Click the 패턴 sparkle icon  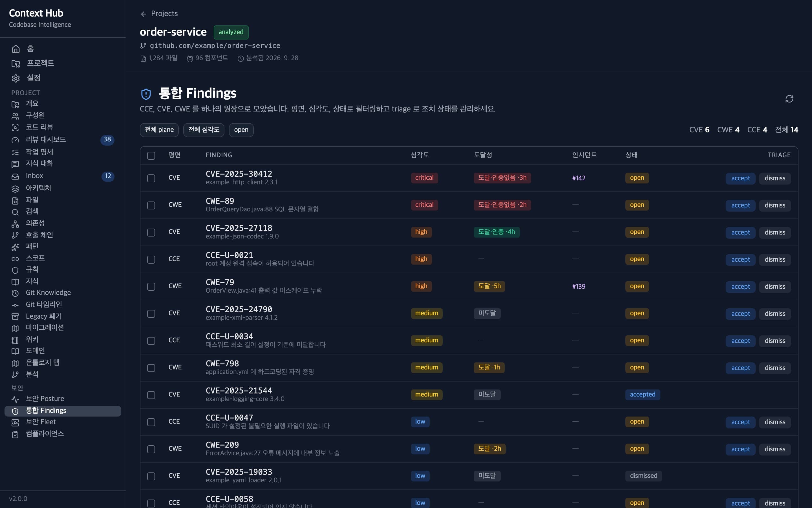15,247
